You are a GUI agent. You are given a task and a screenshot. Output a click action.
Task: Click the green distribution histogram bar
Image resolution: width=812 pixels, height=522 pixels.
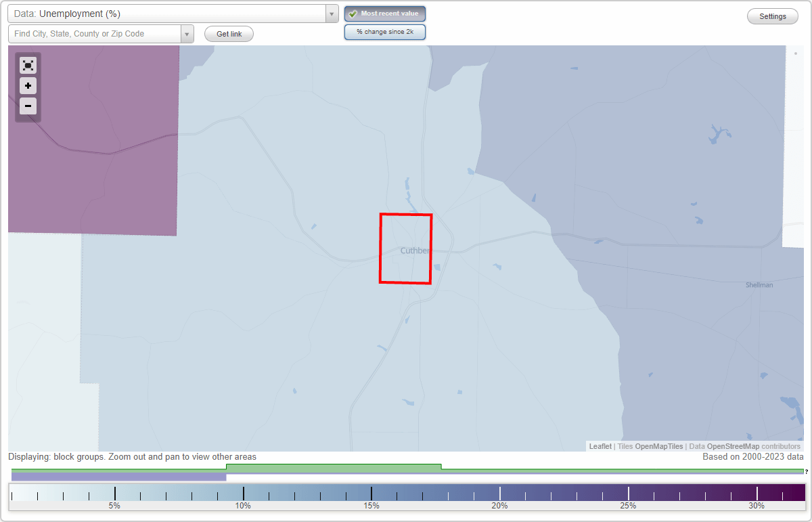point(334,467)
